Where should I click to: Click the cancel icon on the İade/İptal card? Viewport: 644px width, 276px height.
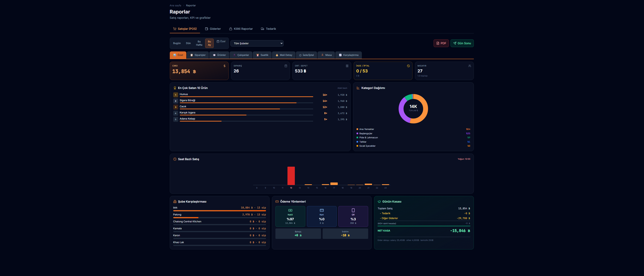click(x=408, y=66)
